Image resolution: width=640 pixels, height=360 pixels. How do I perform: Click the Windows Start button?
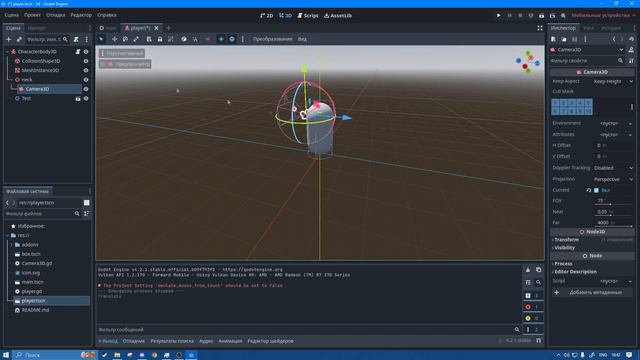click(x=6, y=355)
